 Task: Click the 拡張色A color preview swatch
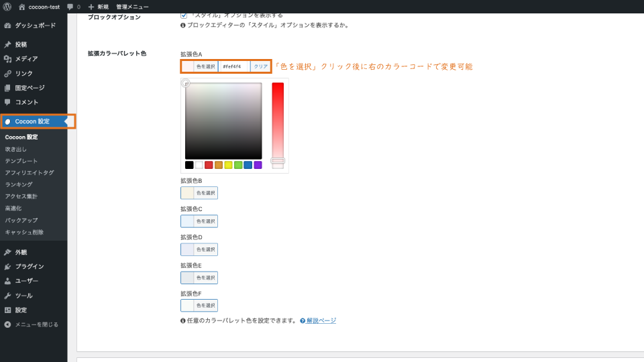click(188, 66)
